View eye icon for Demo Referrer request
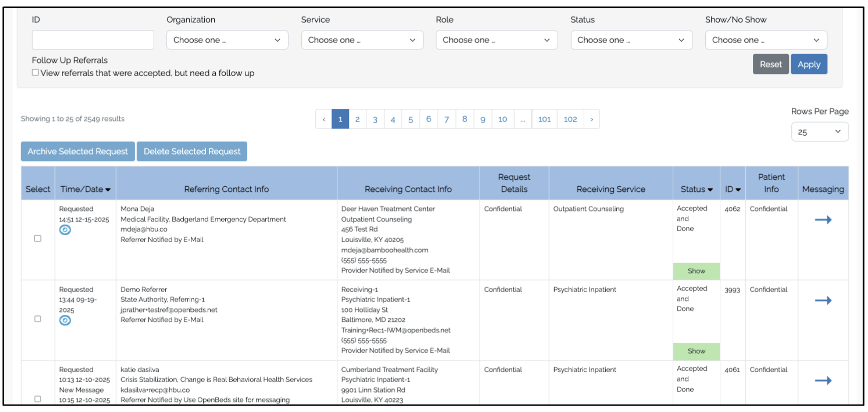This screenshot has height=412, width=868. pos(65,320)
